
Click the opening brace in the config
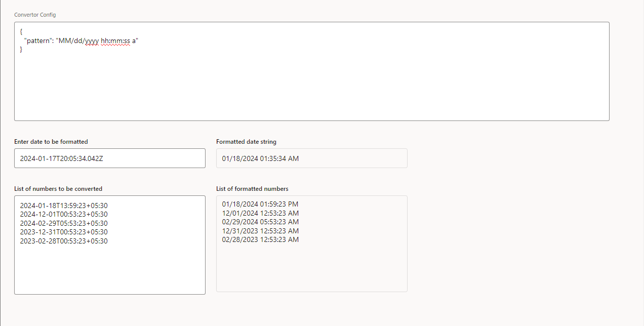[21, 31]
